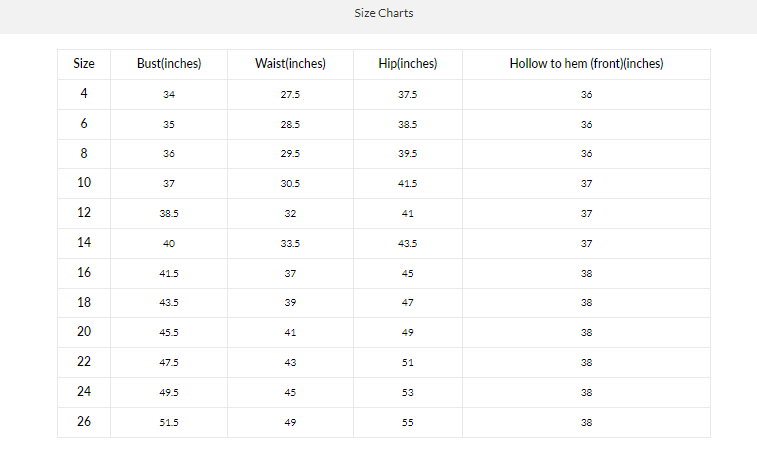Select bust value 43.5 for size 18
The height and width of the screenshot is (458, 757).
(169, 303)
